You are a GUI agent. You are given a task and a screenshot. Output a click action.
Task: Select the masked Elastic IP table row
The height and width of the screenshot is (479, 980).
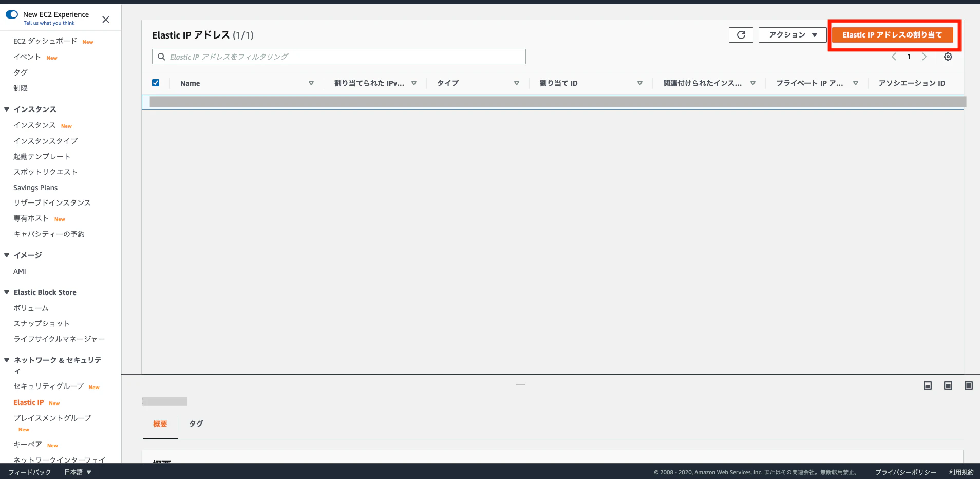[553, 102]
